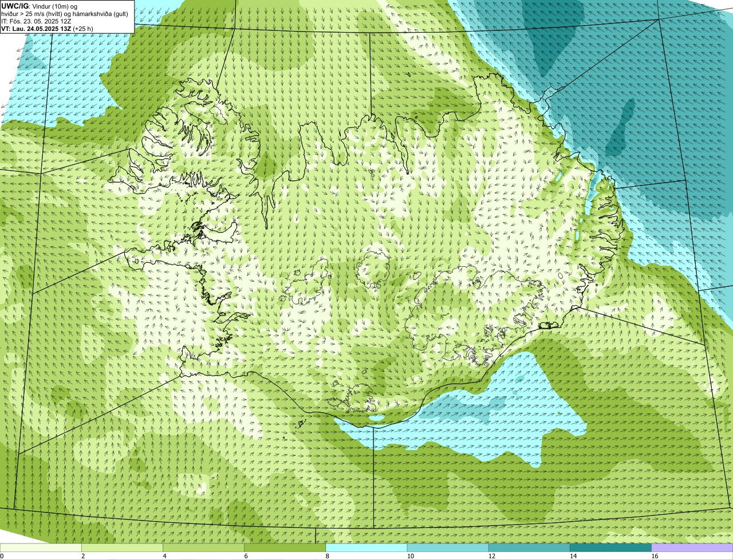The height and width of the screenshot is (560, 733).
Task: Click the legend tick label "8"
Action: click(x=328, y=556)
